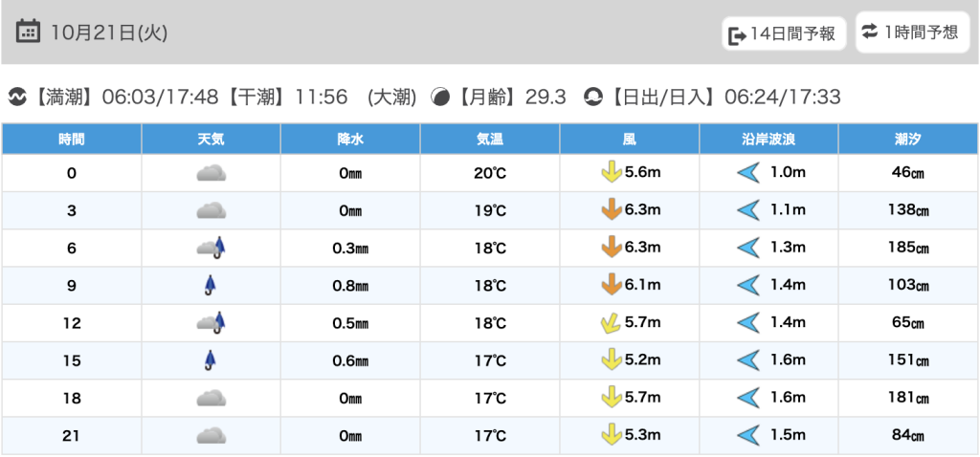Select the 沿岸波浪 column header
Image resolution: width=980 pixels, height=457 pixels.
pos(768,139)
